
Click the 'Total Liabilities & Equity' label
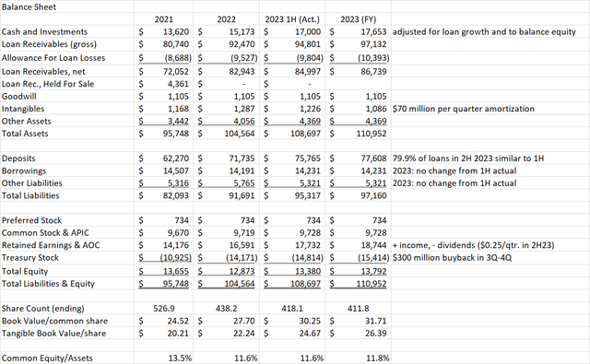tap(48, 284)
